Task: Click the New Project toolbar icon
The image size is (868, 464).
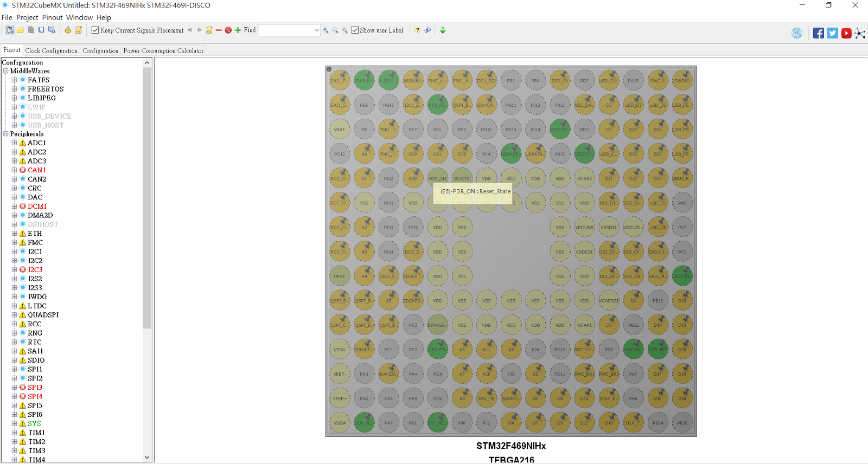Action: [10, 30]
